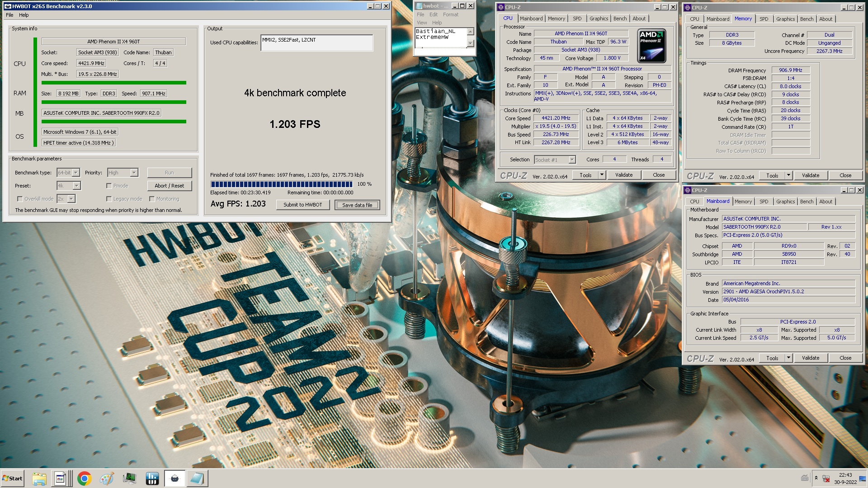Viewport: 868px width, 488px height.
Task: Click Validate in CPU-Z CPU window
Action: 624,175
